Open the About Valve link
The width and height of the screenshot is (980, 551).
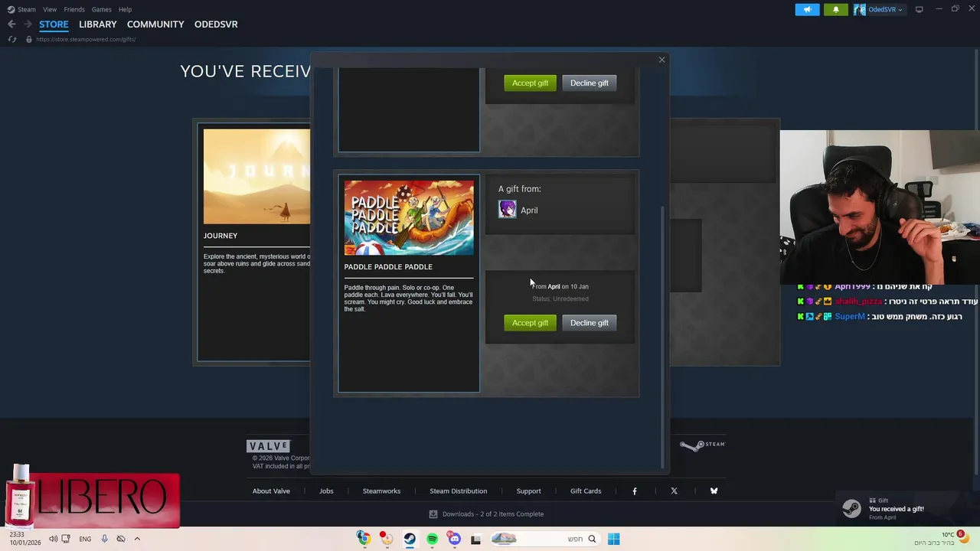click(271, 491)
